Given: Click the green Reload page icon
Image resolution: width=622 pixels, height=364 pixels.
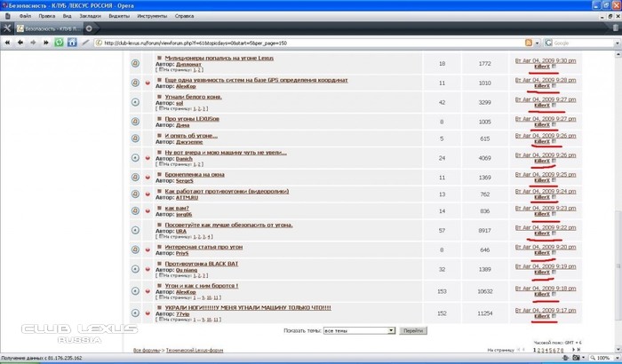Looking at the screenshot, I should pos(60,42).
